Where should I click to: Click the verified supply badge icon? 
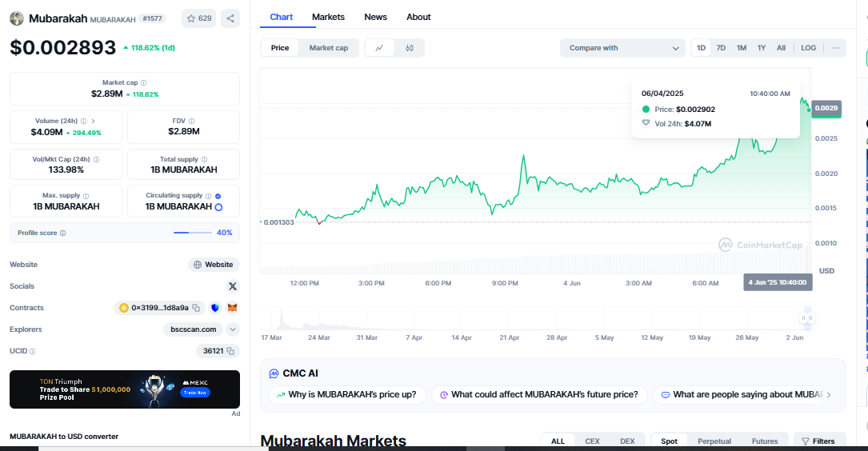pyautogui.click(x=218, y=196)
